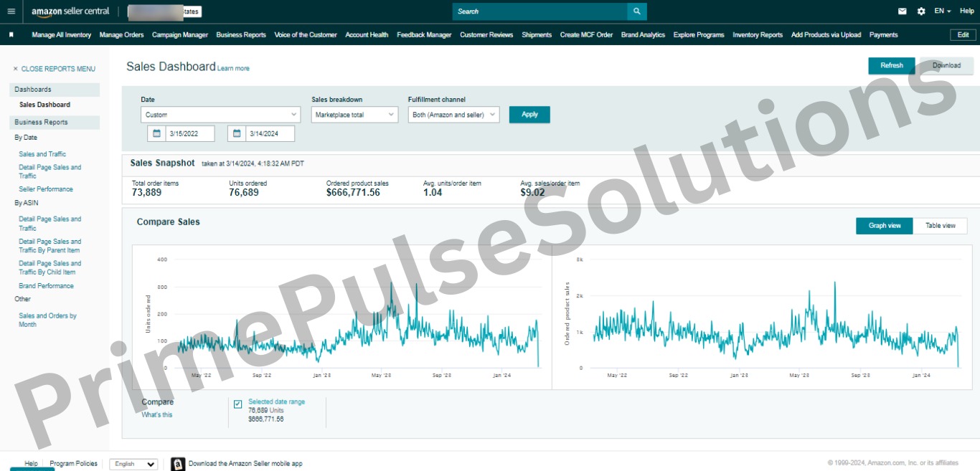
Task: Open Explore Programs menu item
Action: point(699,34)
